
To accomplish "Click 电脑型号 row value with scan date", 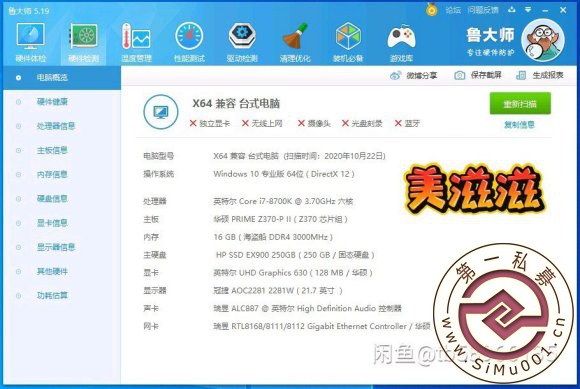I will [x=299, y=156].
